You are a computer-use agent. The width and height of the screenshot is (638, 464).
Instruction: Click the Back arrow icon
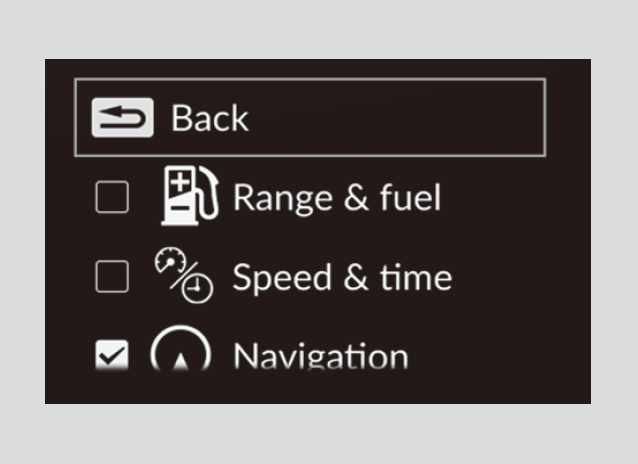pyautogui.click(x=122, y=118)
